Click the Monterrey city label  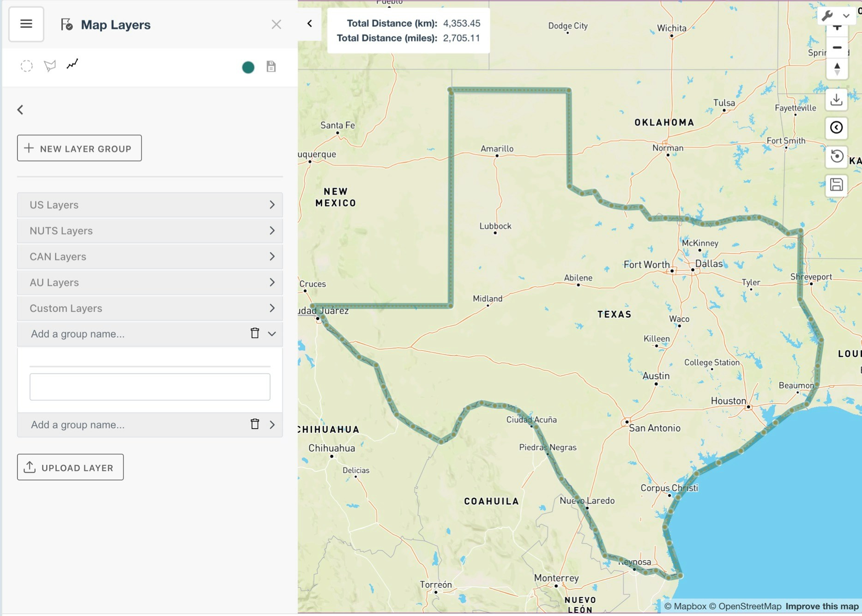coord(556,578)
